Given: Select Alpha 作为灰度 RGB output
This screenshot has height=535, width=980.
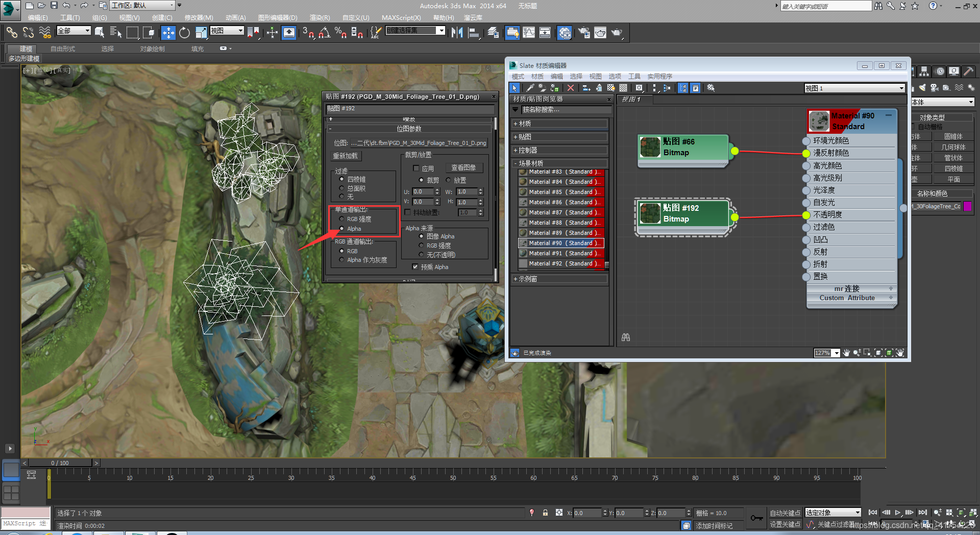Looking at the screenshot, I should point(341,260).
